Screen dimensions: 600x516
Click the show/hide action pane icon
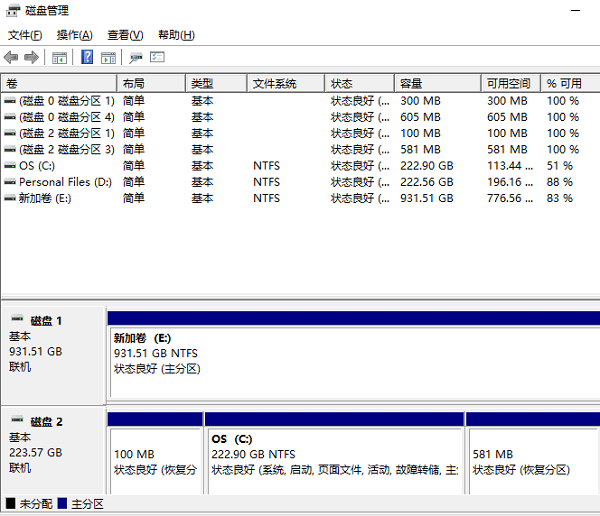click(x=108, y=57)
